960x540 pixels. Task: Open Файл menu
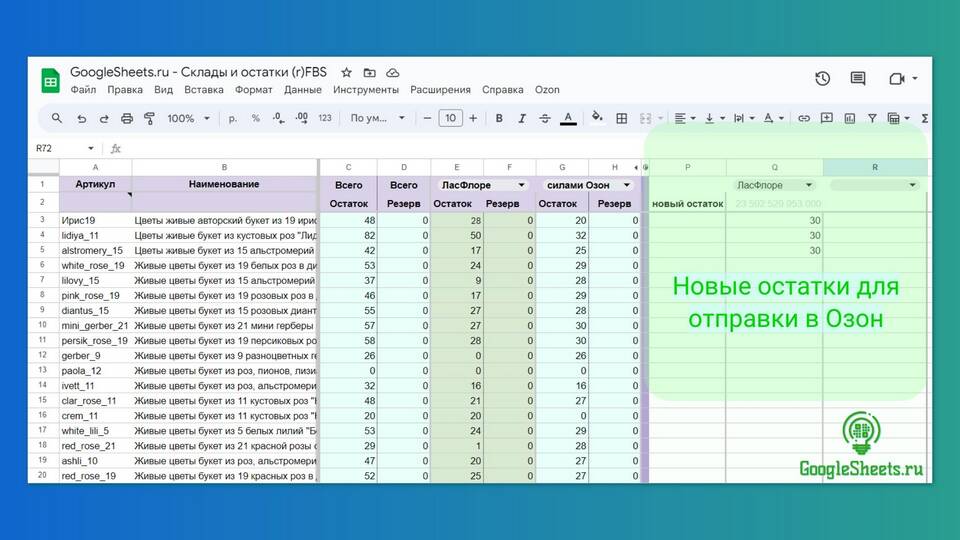(x=83, y=90)
